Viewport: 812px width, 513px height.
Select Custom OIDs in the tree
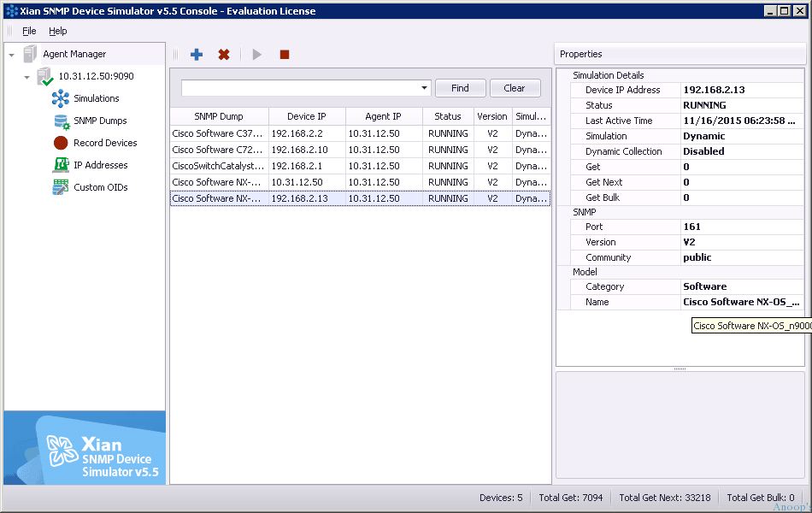[101, 187]
